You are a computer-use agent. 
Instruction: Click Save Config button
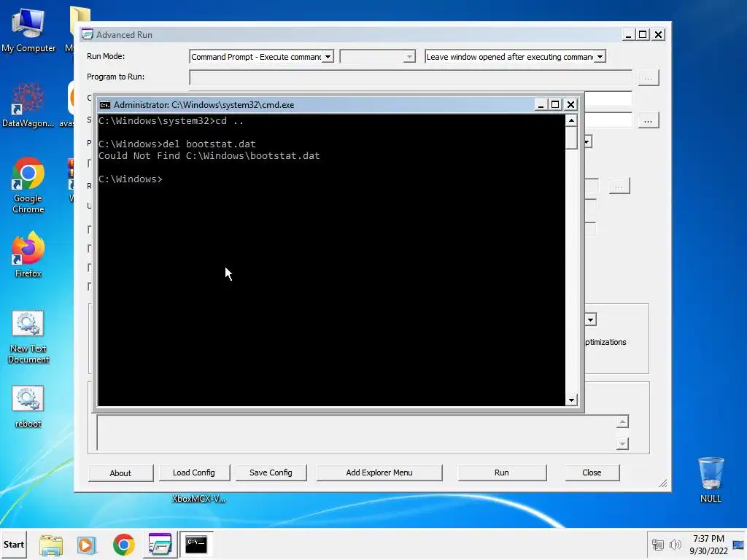coord(271,472)
